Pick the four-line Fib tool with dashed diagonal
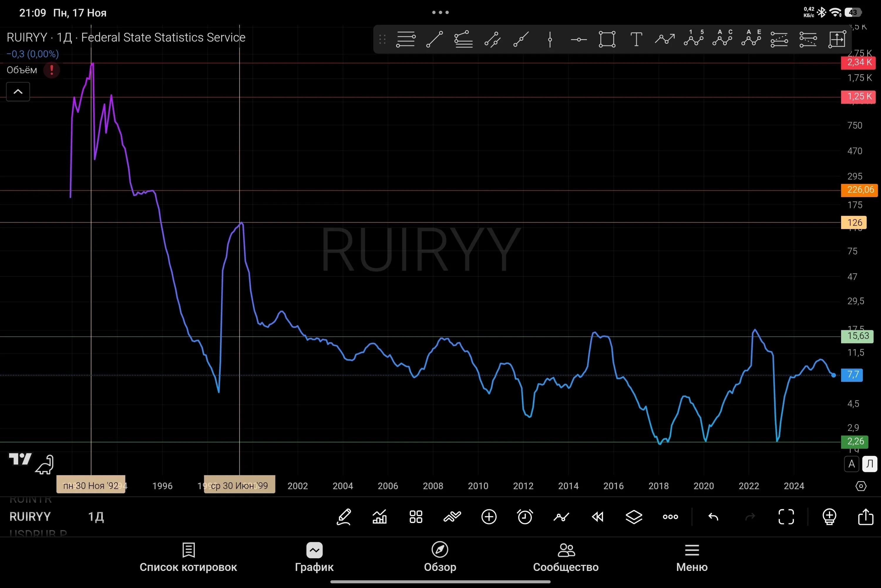 (779, 39)
